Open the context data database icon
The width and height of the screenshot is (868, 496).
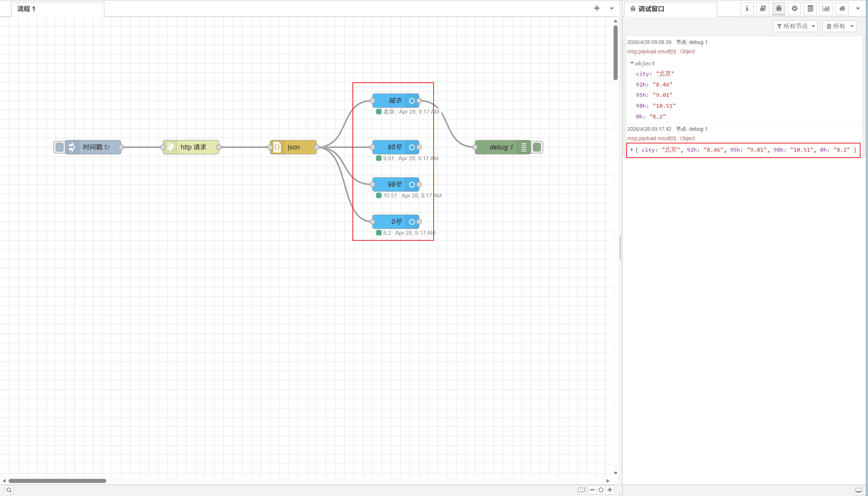coord(810,9)
